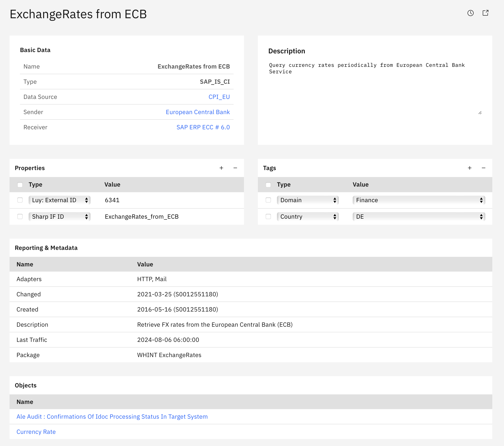504x446 pixels.
Task: Open interface in external window icon
Action: point(486,13)
